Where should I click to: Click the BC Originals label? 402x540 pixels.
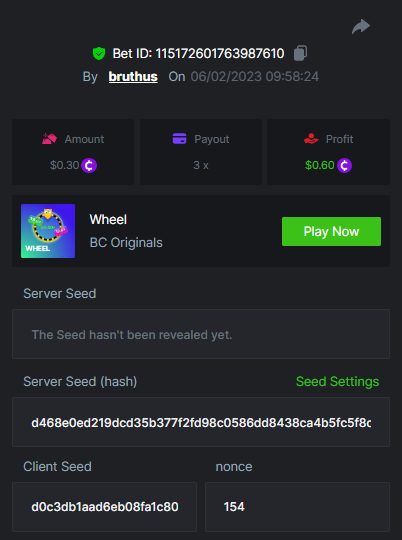(126, 242)
